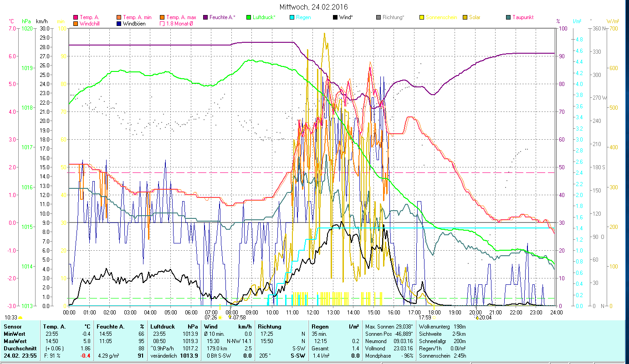
Task: Click the moonset marker beside 07:58
Action: pos(230,318)
